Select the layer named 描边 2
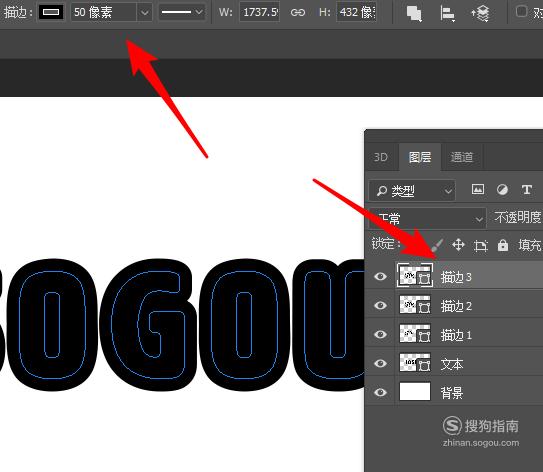Image resolution: width=543 pixels, height=472 pixels. 456,306
